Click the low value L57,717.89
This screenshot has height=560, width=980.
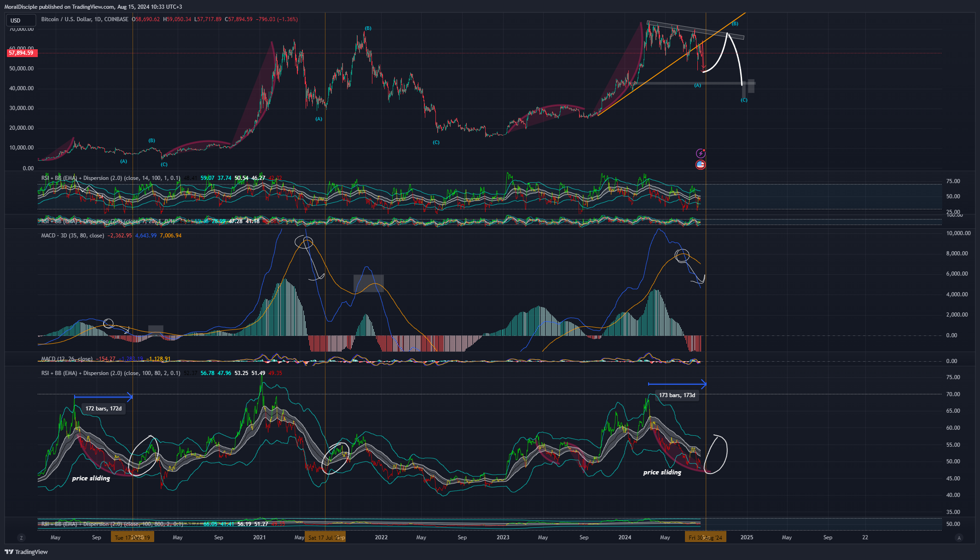208,19
